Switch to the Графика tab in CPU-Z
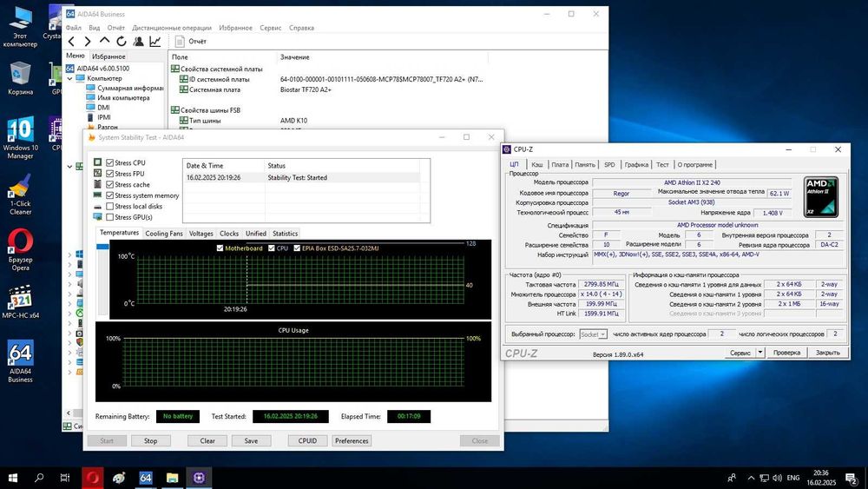This screenshot has width=868, height=489. pyautogui.click(x=636, y=164)
